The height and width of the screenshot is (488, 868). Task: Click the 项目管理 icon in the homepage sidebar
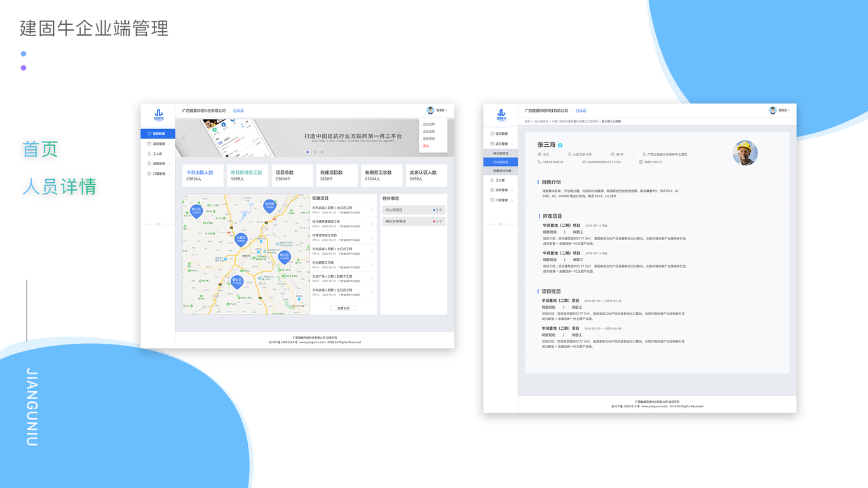coord(150,144)
